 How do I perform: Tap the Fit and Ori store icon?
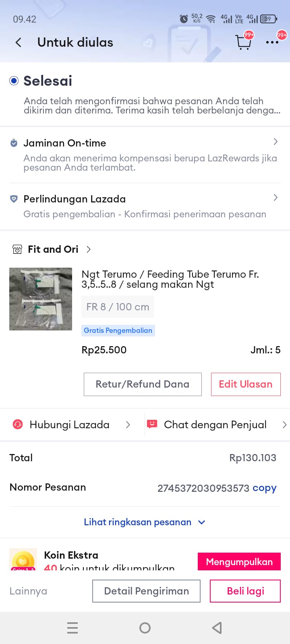(x=17, y=250)
